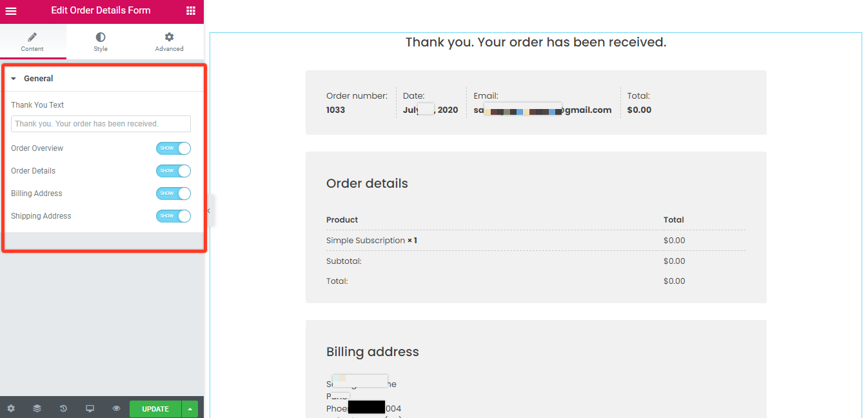Collapse the editor side panel
Image resolution: width=868 pixels, height=418 pixels.
point(208,211)
